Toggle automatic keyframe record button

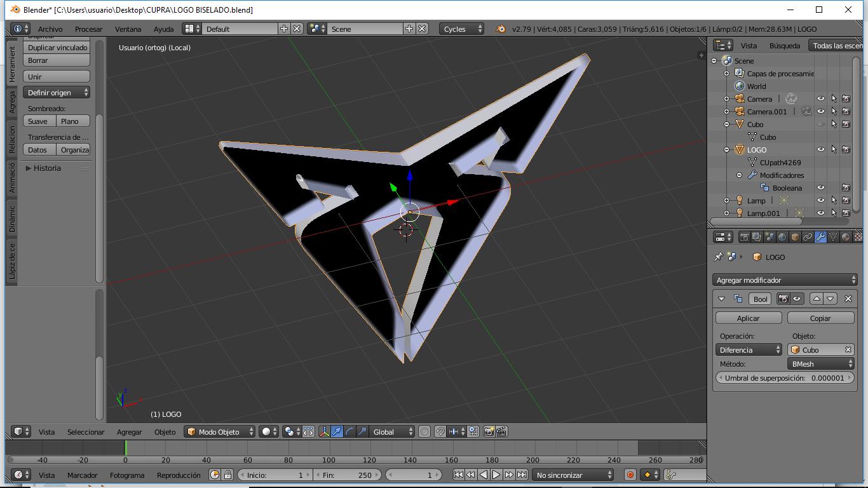click(630, 475)
